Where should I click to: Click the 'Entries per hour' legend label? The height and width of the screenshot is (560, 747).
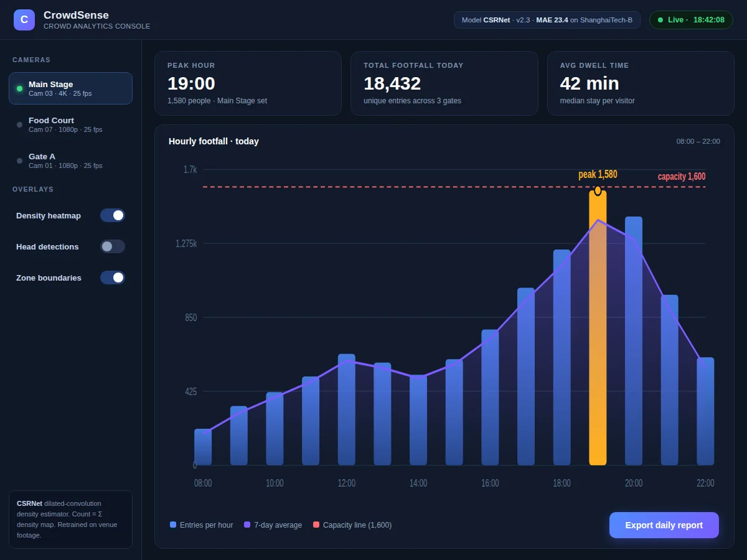(207, 525)
